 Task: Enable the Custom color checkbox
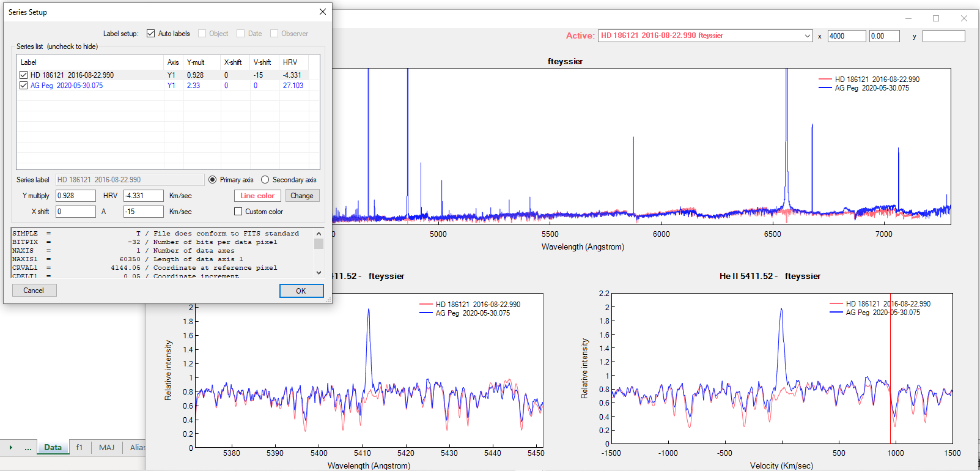pyautogui.click(x=238, y=212)
